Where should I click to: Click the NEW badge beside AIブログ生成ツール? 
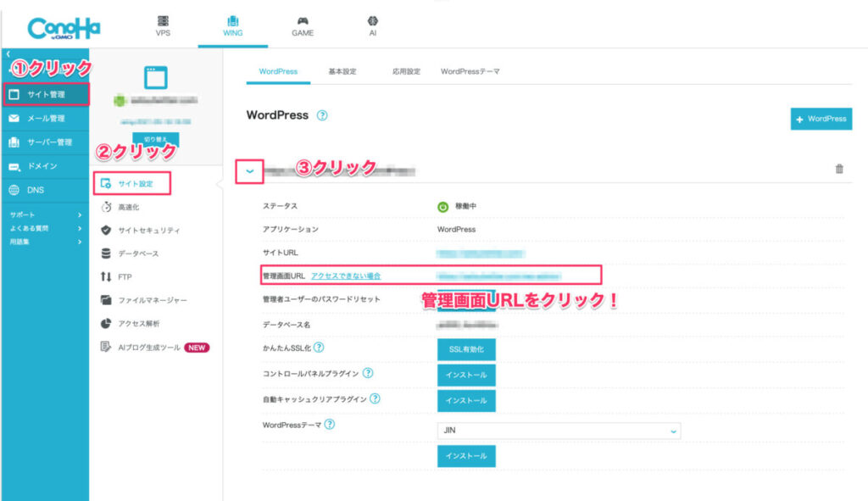[197, 348]
